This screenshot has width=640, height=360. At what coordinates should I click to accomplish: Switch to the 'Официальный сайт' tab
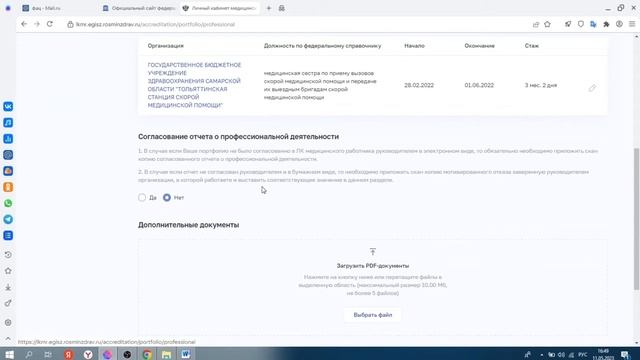(139, 8)
